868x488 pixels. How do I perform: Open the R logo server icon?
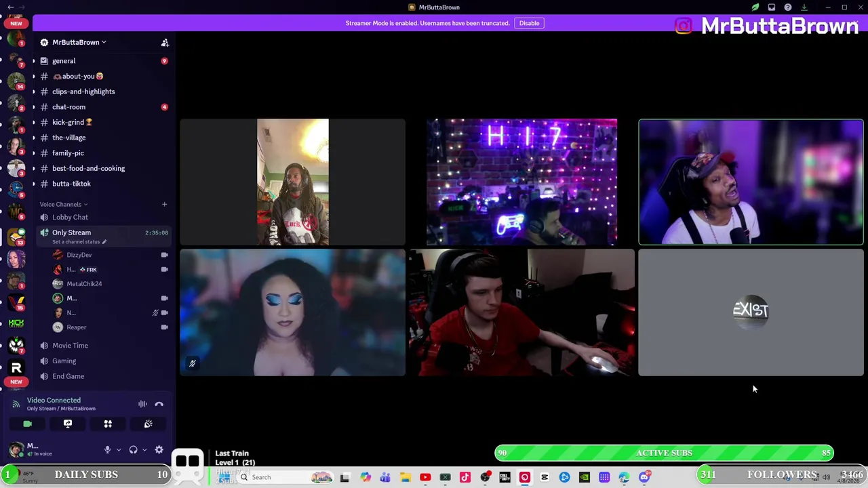click(x=16, y=367)
